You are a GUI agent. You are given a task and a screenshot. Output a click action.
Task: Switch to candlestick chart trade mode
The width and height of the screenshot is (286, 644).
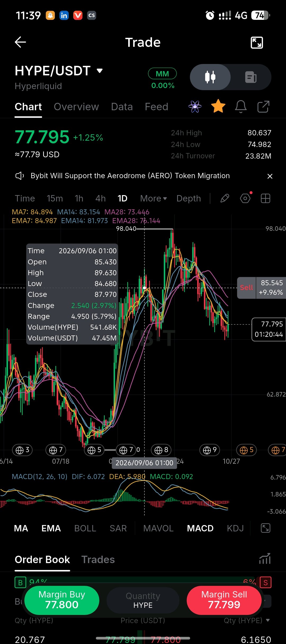(210, 77)
